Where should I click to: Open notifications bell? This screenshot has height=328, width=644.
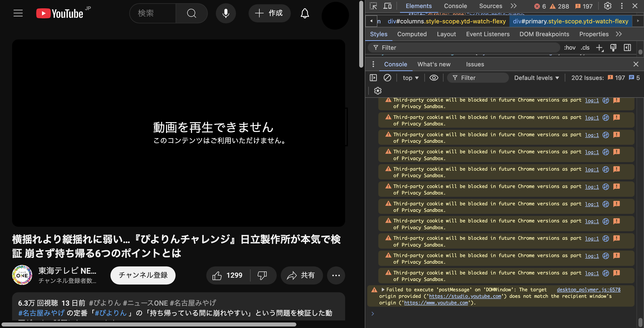pyautogui.click(x=305, y=13)
